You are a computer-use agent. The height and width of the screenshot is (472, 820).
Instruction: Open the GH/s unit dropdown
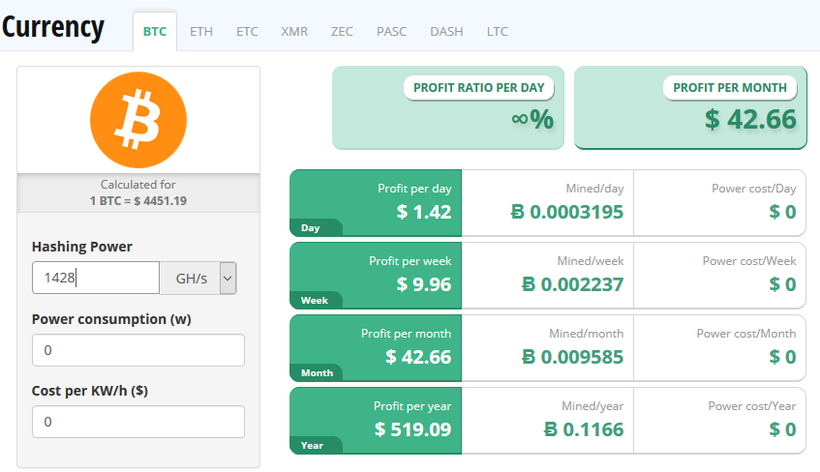(x=198, y=278)
